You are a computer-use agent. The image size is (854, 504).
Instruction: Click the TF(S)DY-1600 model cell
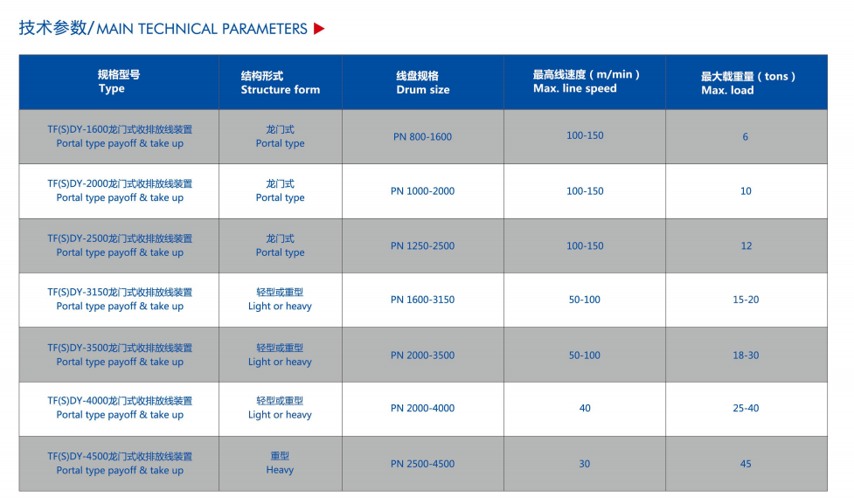(x=120, y=136)
